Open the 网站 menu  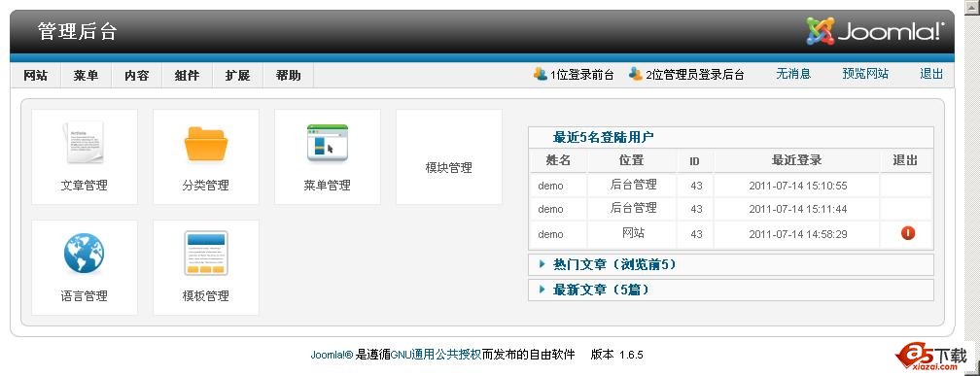point(36,76)
